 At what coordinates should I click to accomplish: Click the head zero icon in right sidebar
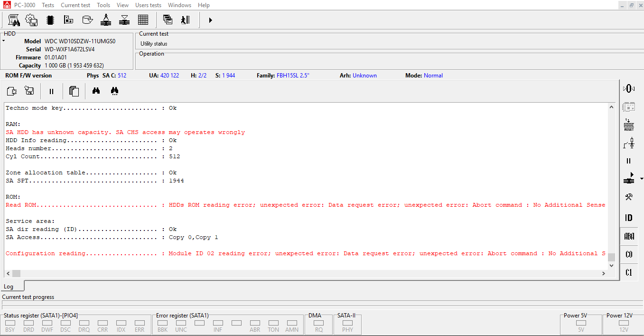coord(629,88)
